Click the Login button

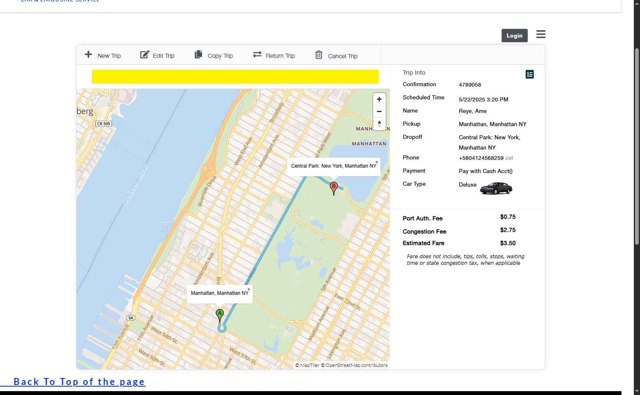point(514,36)
